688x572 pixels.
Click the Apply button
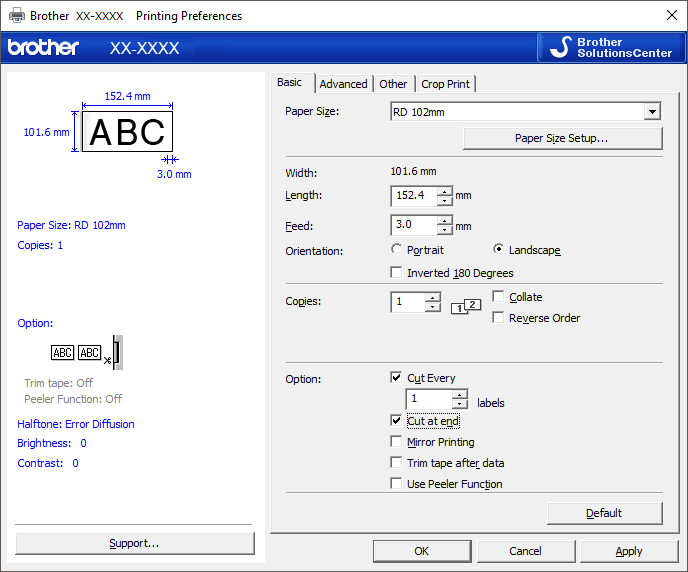pos(629,551)
